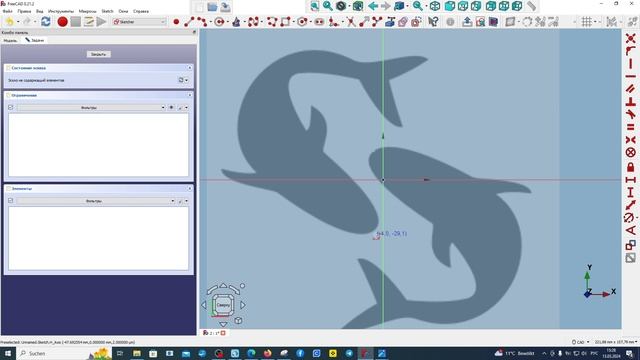Apply the Vertical constraint
640x360 pixels.
click(x=631, y=64)
